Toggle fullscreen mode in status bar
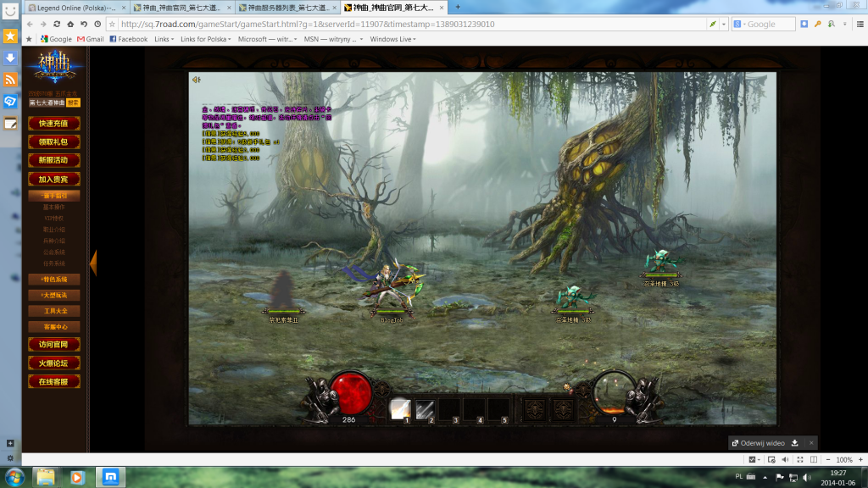868x488 pixels. point(800,460)
